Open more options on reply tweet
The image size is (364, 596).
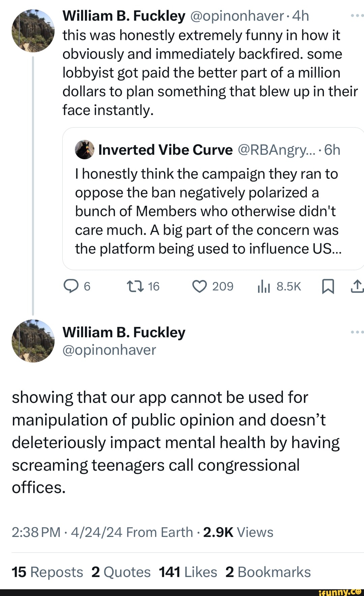click(x=357, y=332)
